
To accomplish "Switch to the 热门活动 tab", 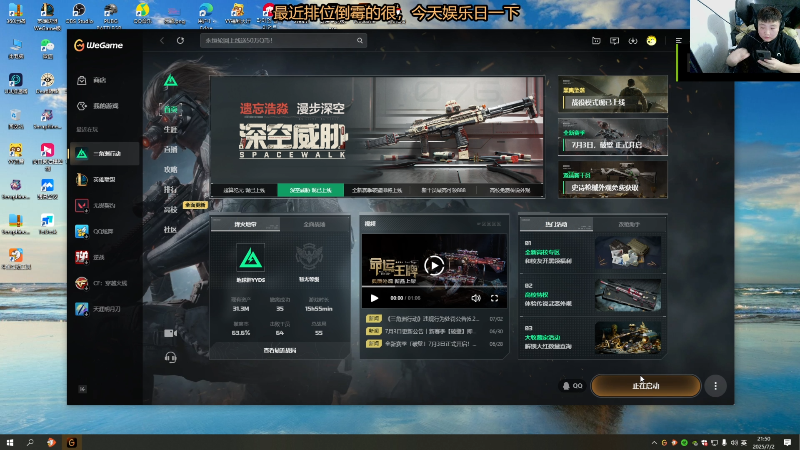I will click(x=556, y=224).
